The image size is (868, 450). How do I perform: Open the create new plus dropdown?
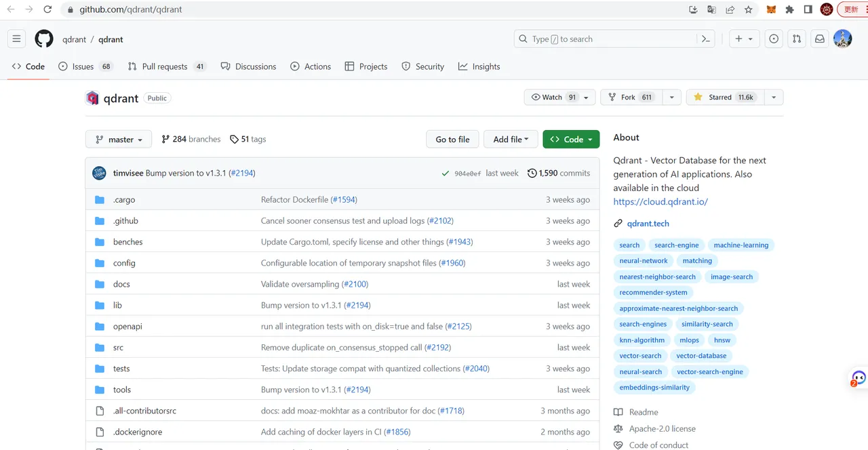744,39
